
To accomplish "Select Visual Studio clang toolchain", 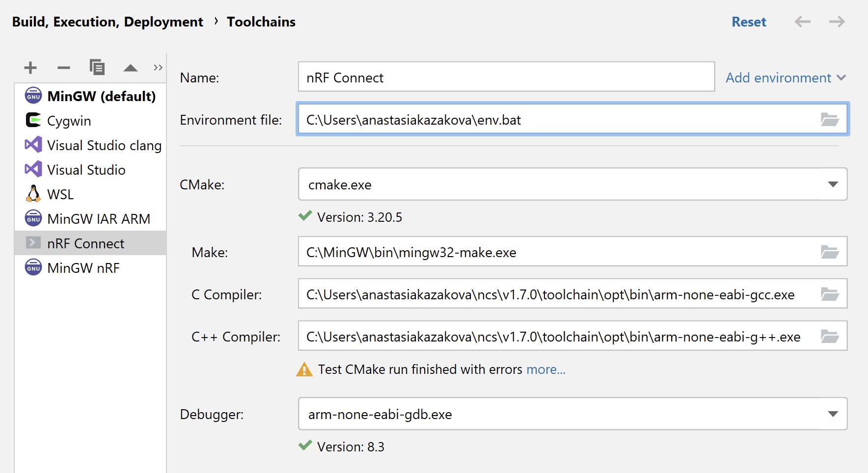I will coord(90,145).
